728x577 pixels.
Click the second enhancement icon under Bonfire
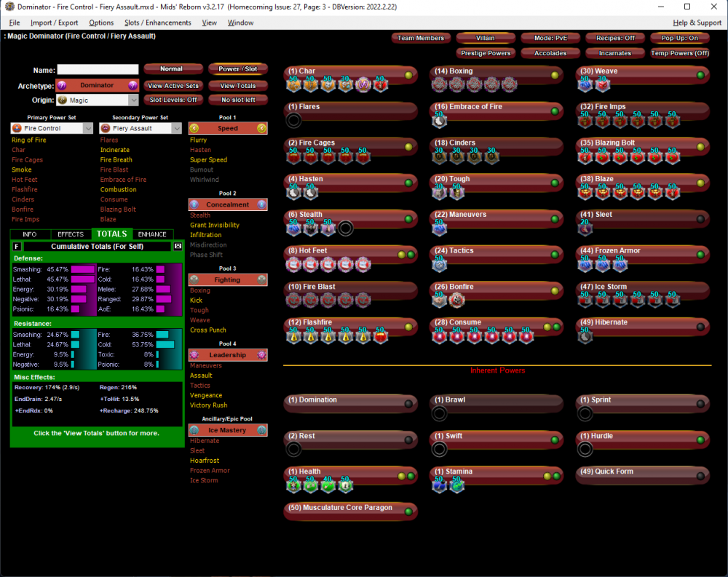[457, 301]
